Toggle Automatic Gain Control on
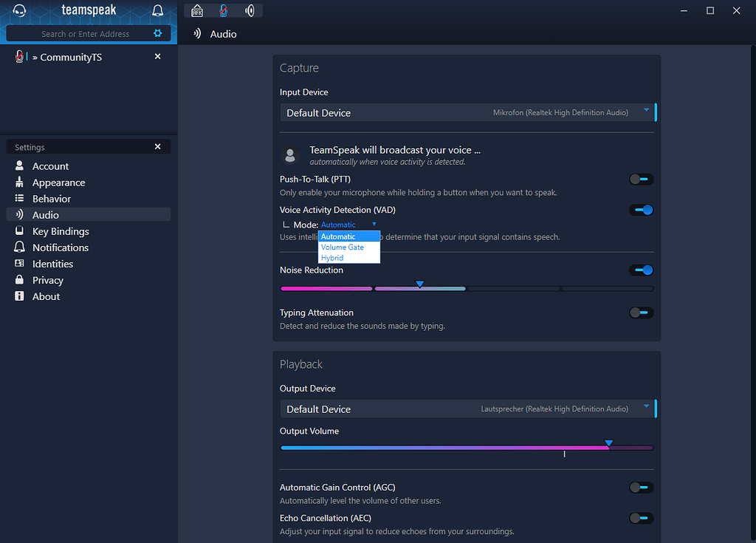The height and width of the screenshot is (543, 756). point(641,488)
